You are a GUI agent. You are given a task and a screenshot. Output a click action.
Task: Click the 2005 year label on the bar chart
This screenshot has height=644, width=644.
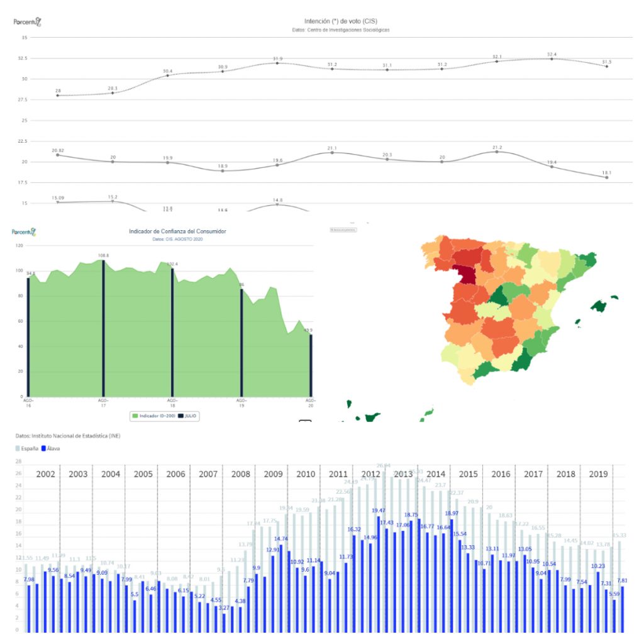tap(143, 474)
